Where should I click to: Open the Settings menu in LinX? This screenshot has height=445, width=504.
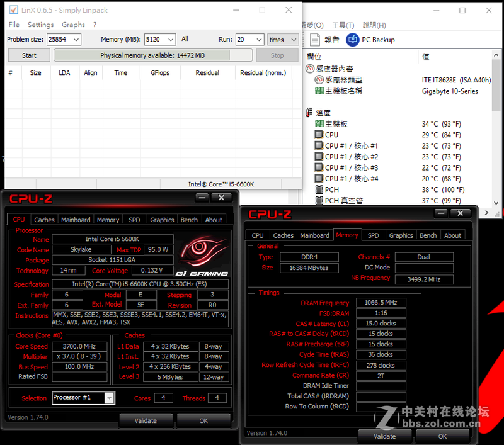pos(40,24)
